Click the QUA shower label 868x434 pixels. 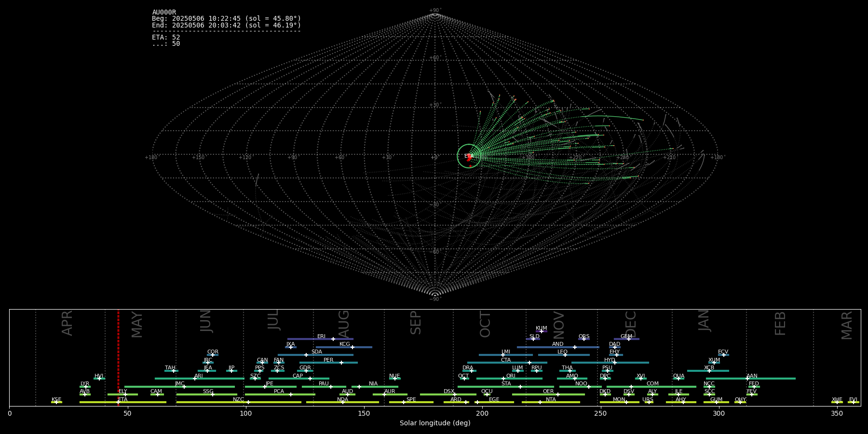(x=679, y=376)
